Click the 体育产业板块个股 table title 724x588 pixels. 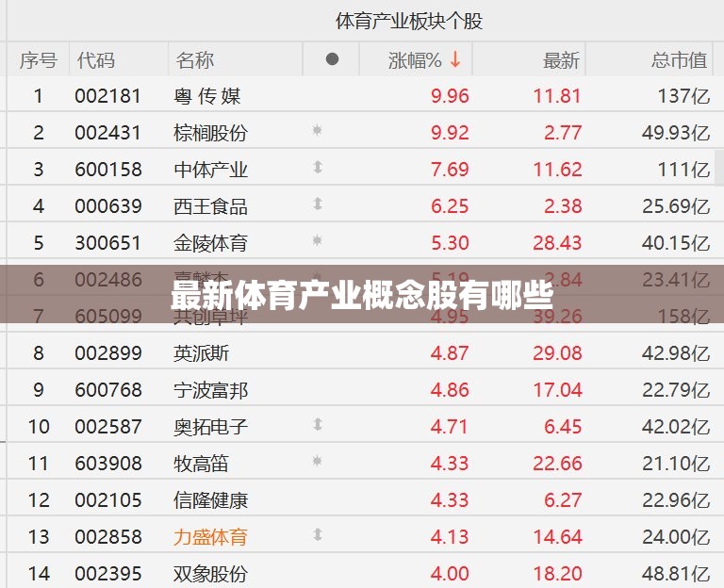[x=409, y=22]
